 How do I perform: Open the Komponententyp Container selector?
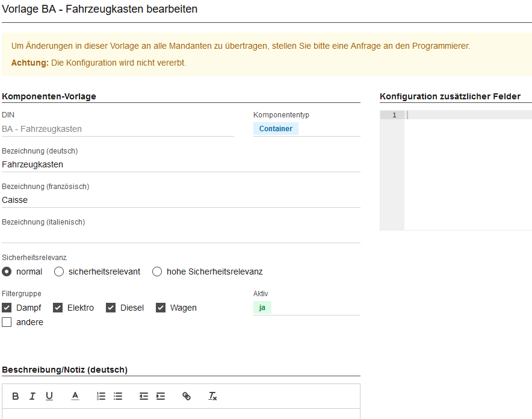coord(276,129)
